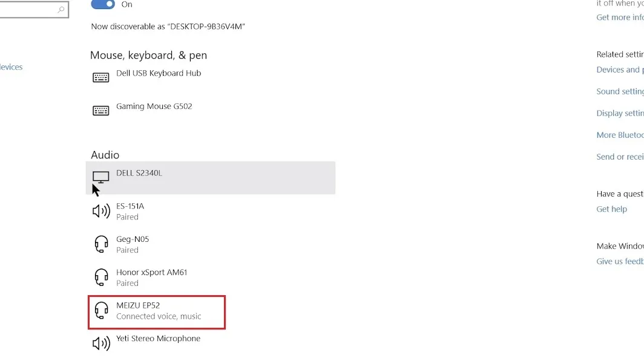Open More Bluetooth options
This screenshot has width=644, height=358.
point(619,135)
